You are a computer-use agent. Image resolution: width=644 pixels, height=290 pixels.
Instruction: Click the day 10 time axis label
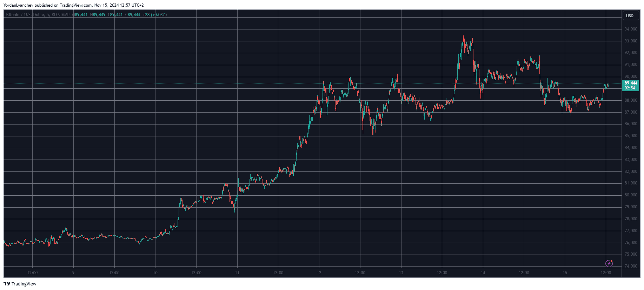pyautogui.click(x=155, y=273)
